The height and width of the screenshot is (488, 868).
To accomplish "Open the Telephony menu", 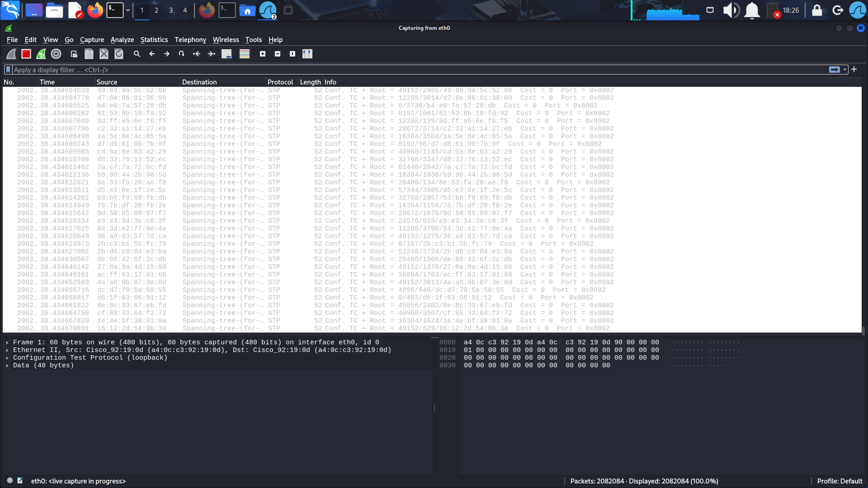I will pos(190,40).
